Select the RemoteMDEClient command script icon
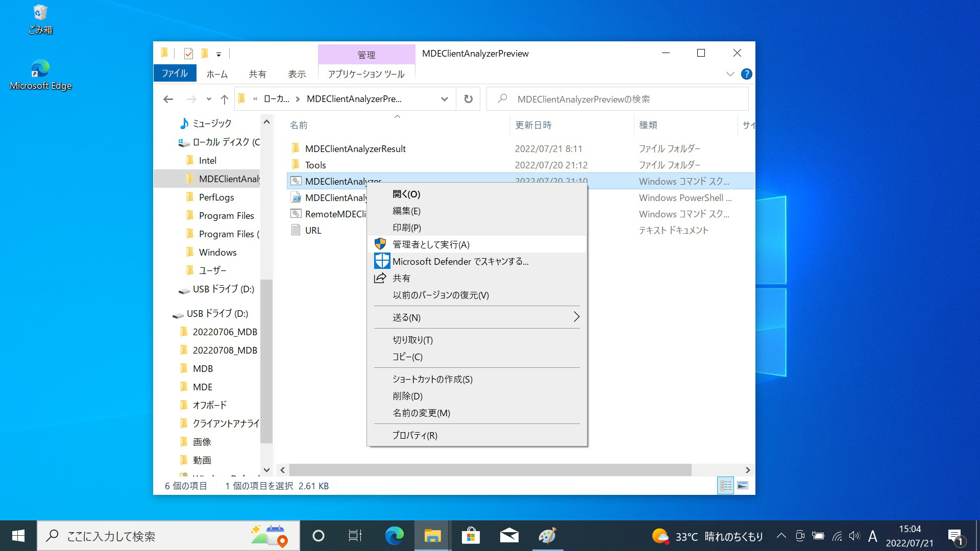Viewport: 980px width, 551px height. click(296, 214)
